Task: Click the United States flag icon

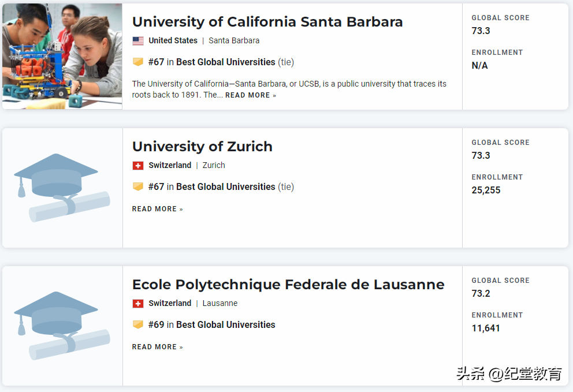Action: 138,41
